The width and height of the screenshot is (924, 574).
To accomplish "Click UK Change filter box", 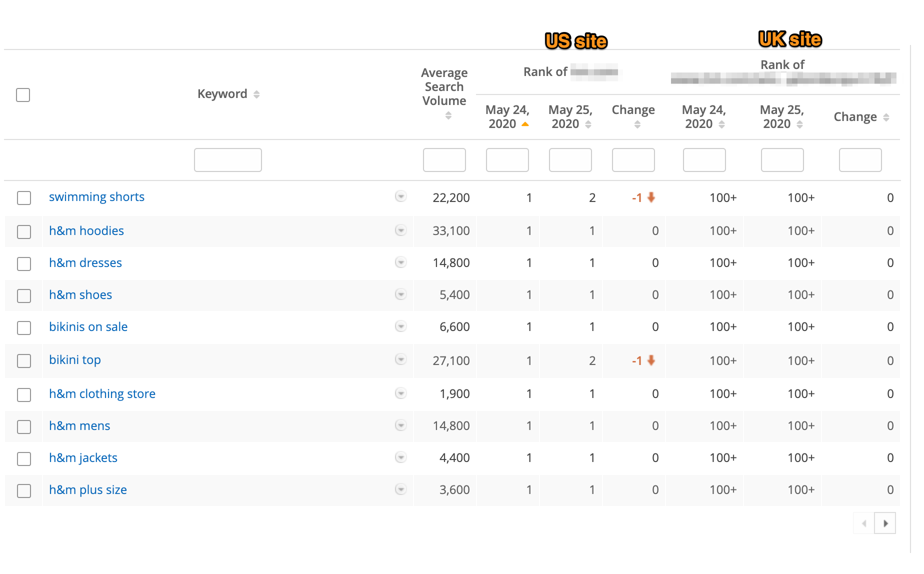I will click(x=860, y=160).
